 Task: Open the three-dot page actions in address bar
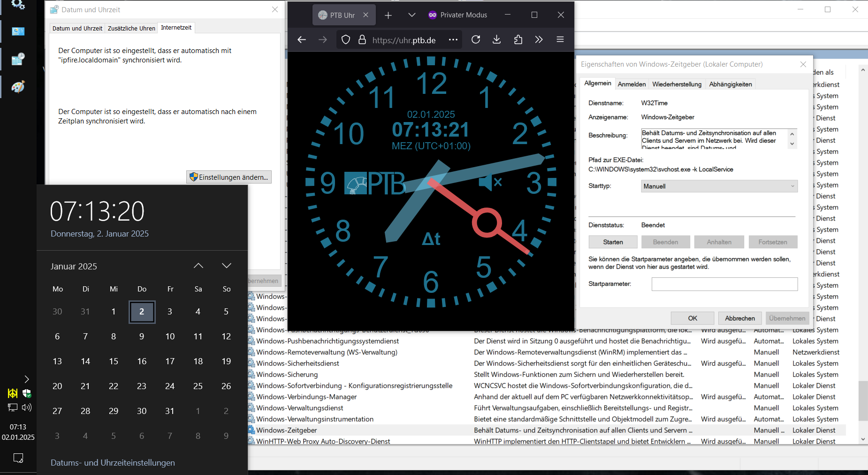pyautogui.click(x=453, y=40)
